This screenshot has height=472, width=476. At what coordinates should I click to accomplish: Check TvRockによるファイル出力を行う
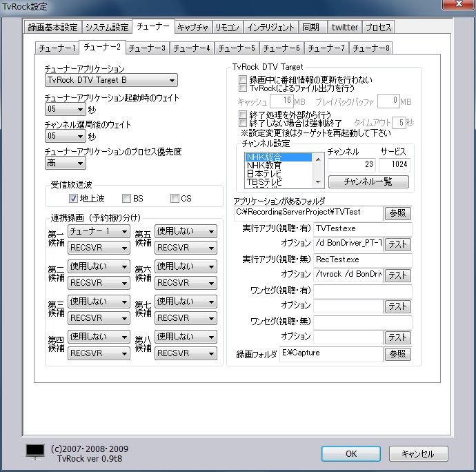pyautogui.click(x=243, y=88)
